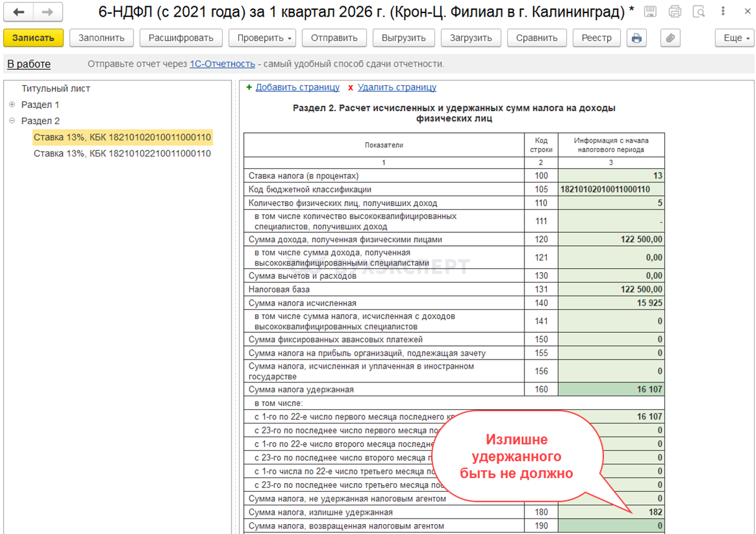Open the Еще dropdown menu

pyautogui.click(x=736, y=38)
